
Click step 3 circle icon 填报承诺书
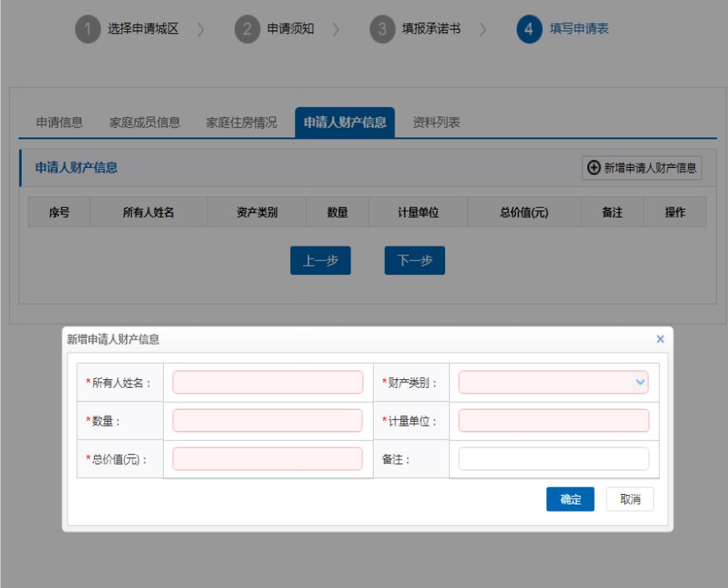(x=382, y=30)
